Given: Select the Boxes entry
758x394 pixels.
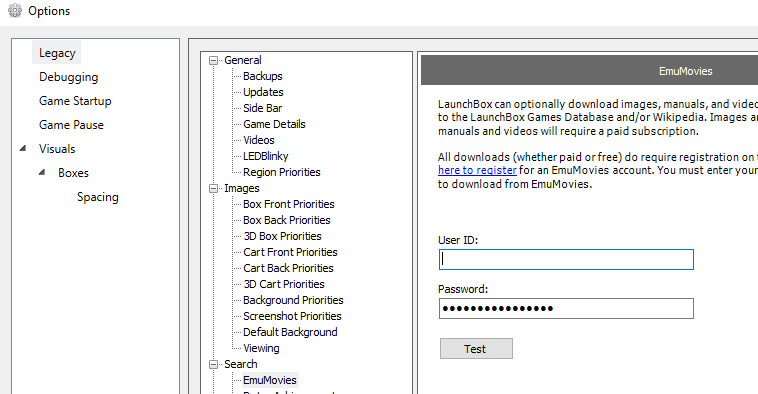Looking at the screenshot, I should point(73,173).
